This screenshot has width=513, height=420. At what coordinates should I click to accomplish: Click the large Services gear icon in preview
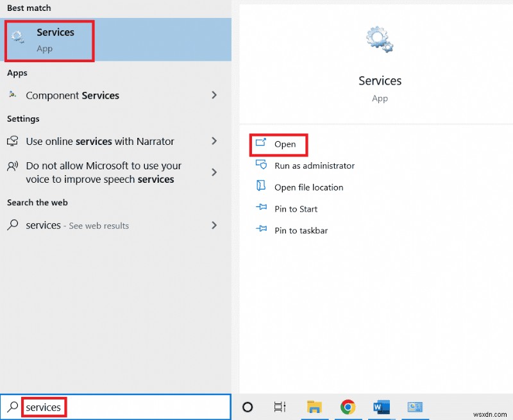380,39
